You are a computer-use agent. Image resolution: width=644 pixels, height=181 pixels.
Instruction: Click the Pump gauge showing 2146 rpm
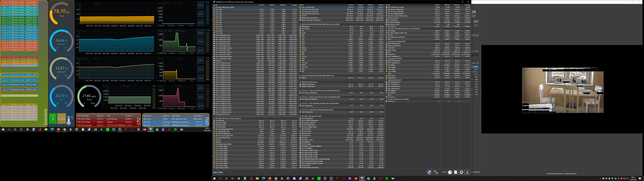tap(89, 97)
